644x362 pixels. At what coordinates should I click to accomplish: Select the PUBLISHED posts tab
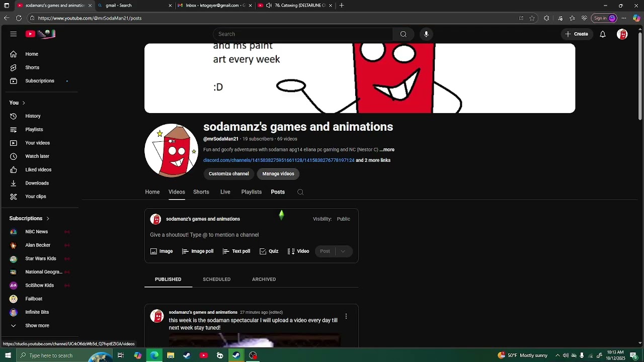tap(168, 280)
